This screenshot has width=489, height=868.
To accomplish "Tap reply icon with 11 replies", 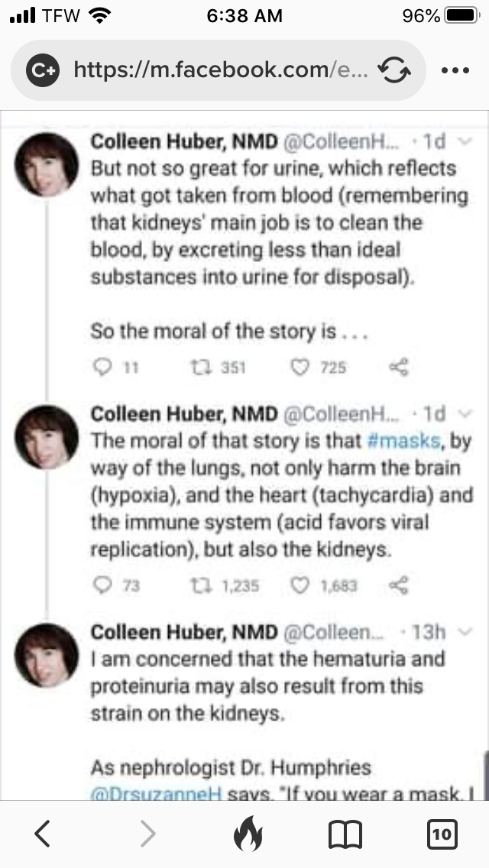I will [102, 368].
